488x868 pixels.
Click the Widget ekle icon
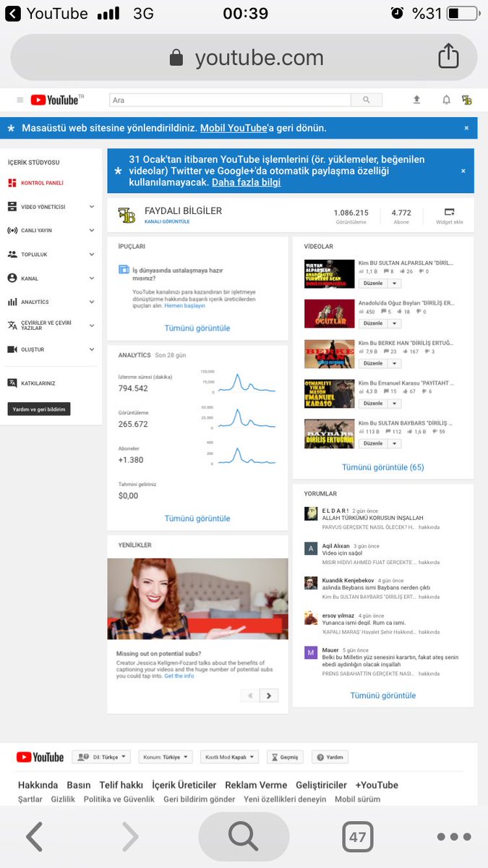449,212
